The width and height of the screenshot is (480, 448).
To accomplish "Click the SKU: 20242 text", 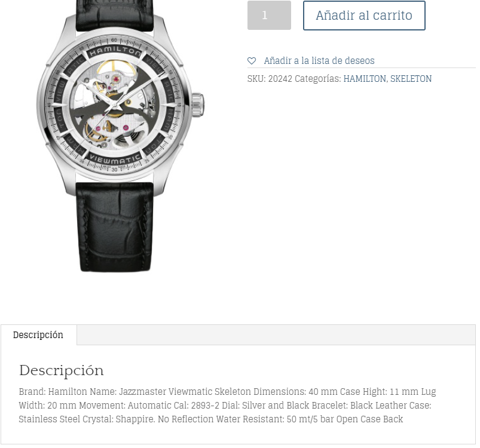I will 270,79.
